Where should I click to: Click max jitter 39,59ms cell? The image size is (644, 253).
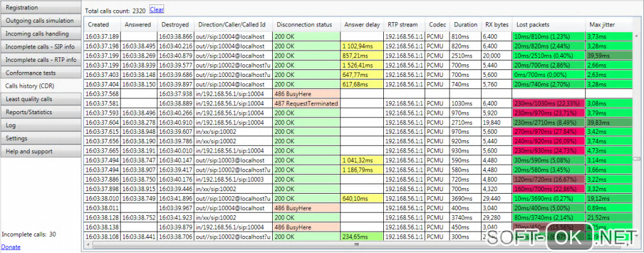(x=609, y=55)
